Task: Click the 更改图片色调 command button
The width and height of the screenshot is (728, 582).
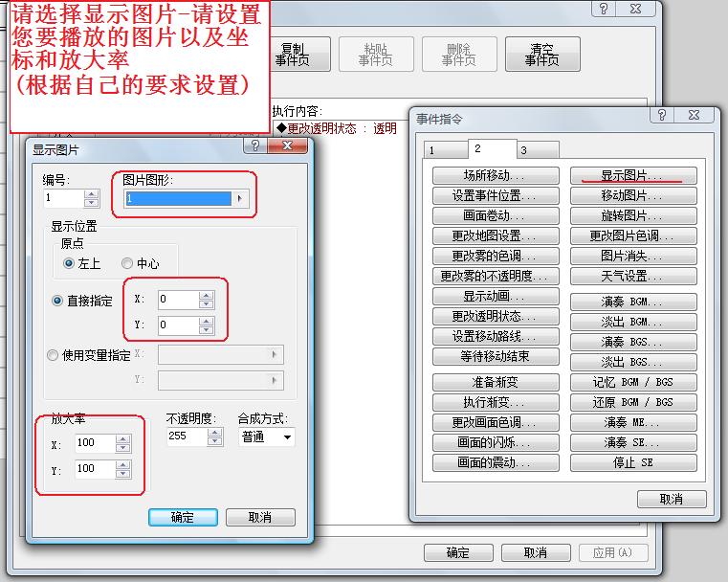Action: click(633, 235)
